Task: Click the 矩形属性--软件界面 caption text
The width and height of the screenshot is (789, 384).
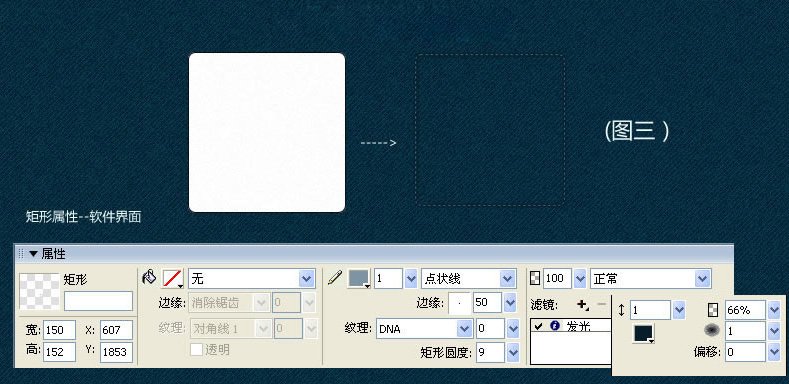Action: [84, 217]
